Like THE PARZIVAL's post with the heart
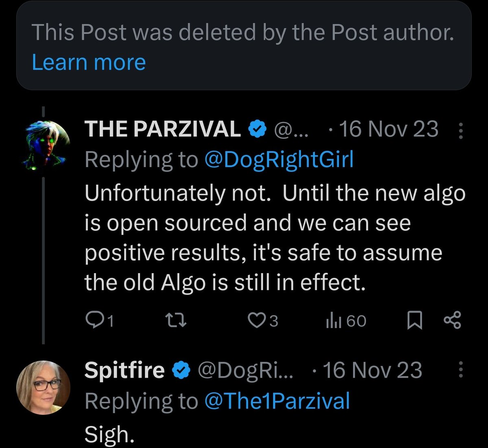This screenshot has width=488, height=448. (257, 321)
